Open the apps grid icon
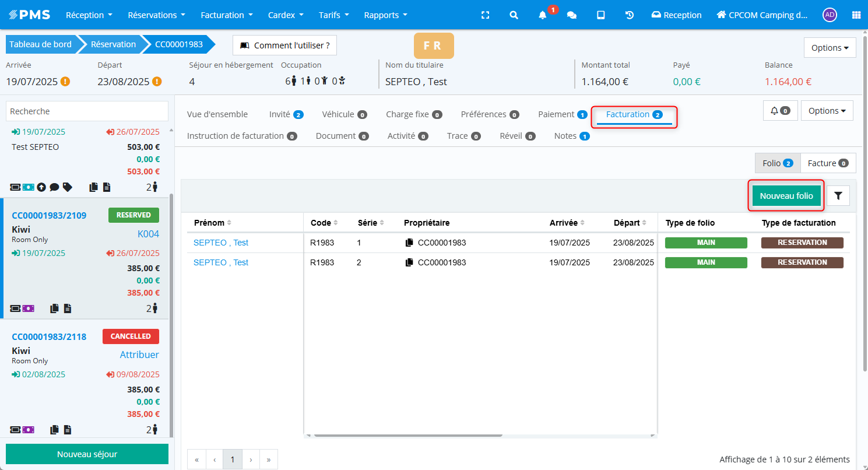868x470 pixels. (856, 15)
